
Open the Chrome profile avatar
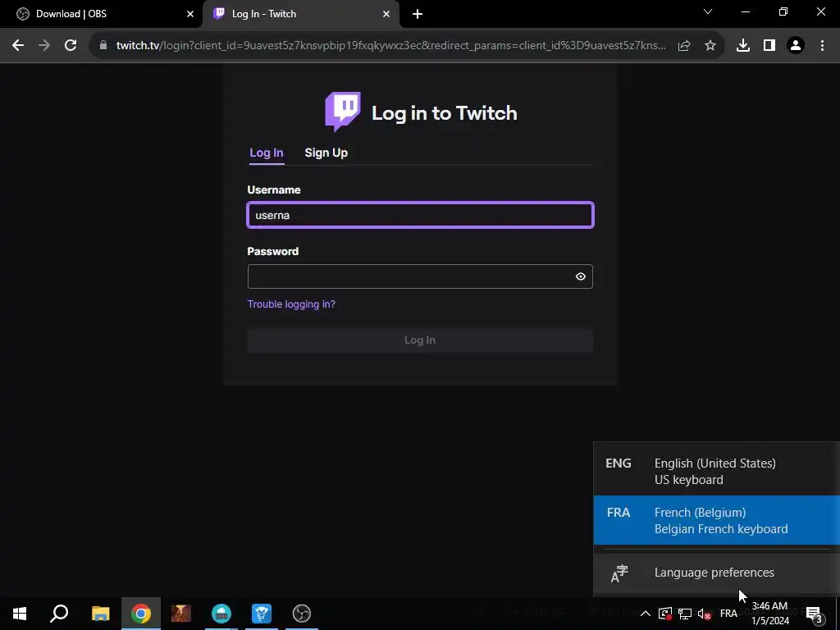[796, 46]
